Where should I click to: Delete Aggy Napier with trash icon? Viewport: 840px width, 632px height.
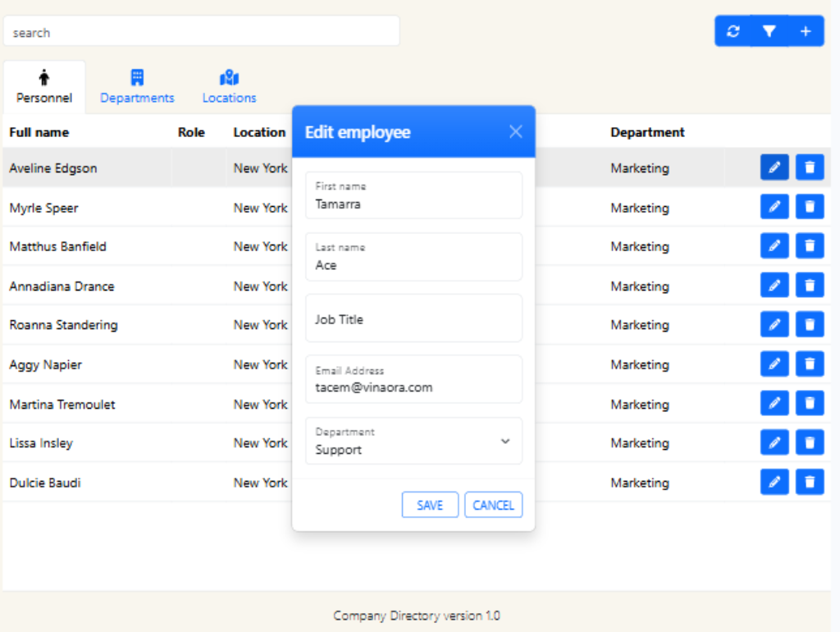(x=810, y=364)
